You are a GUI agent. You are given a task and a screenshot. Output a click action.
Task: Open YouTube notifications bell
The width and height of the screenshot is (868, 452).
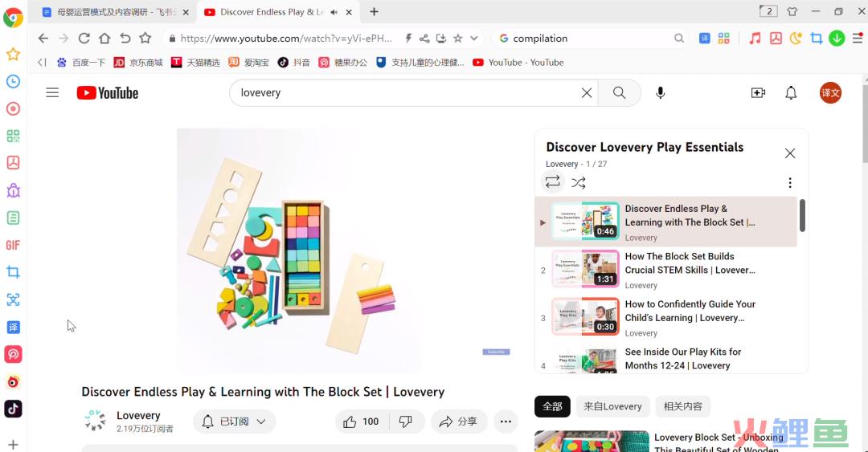click(x=791, y=93)
